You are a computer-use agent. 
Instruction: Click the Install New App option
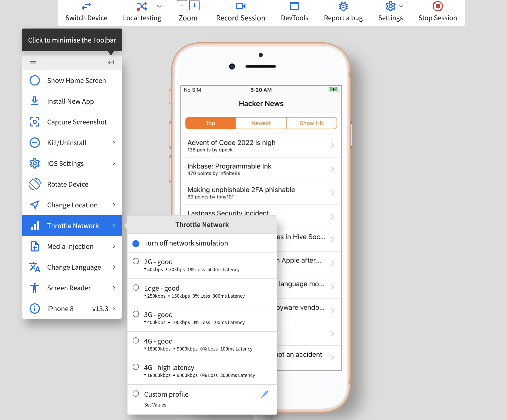(70, 101)
